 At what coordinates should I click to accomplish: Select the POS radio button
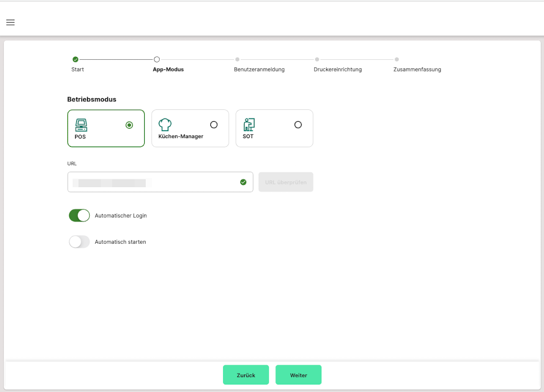point(129,125)
